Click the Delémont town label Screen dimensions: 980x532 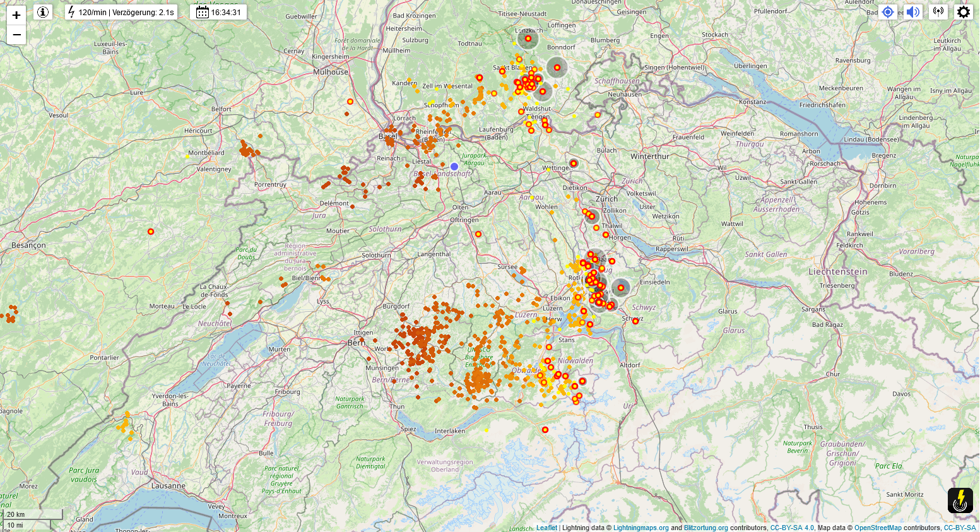tap(334, 203)
